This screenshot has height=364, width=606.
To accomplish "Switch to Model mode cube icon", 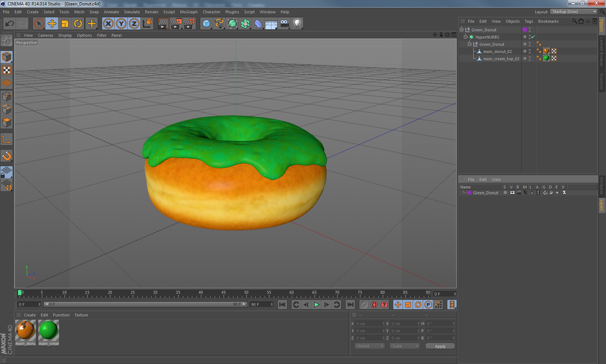I will pyautogui.click(x=7, y=57).
